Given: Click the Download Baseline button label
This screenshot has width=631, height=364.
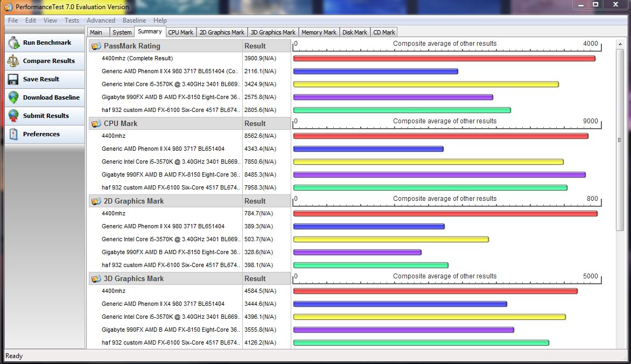Looking at the screenshot, I should tap(51, 97).
